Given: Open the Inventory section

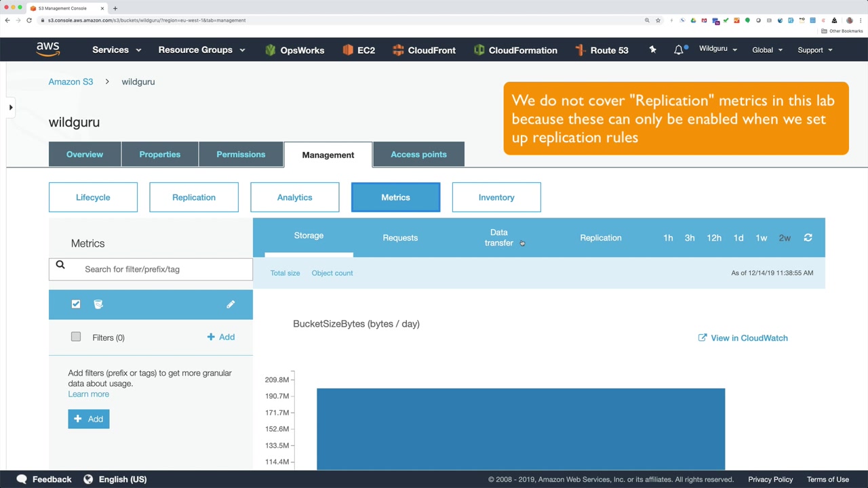Looking at the screenshot, I should coord(496,197).
